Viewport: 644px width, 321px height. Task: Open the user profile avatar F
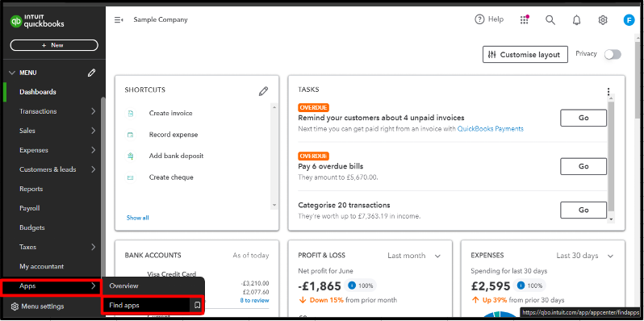629,19
